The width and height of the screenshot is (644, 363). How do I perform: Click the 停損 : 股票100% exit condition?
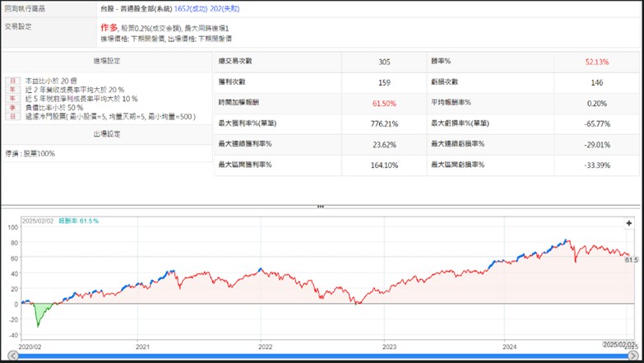(32, 154)
